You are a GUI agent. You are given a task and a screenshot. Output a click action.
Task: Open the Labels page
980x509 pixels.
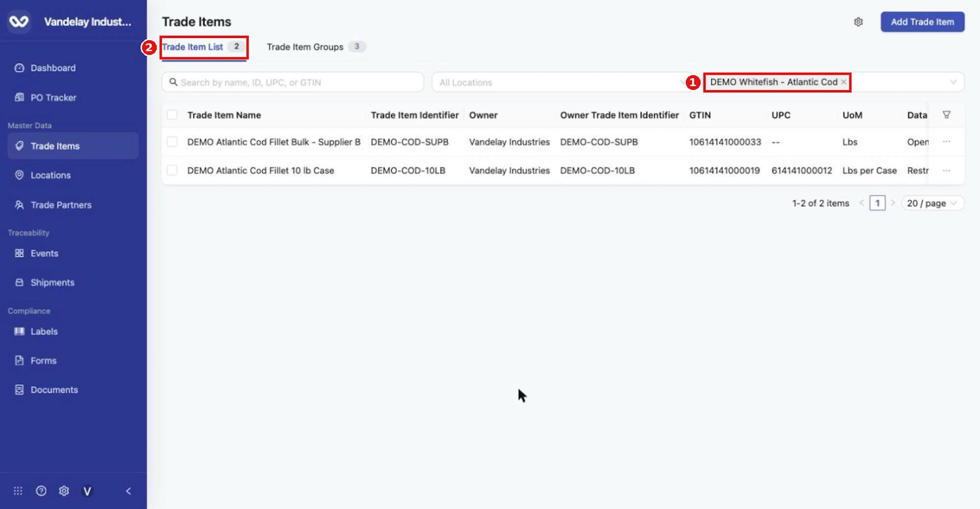coord(44,331)
